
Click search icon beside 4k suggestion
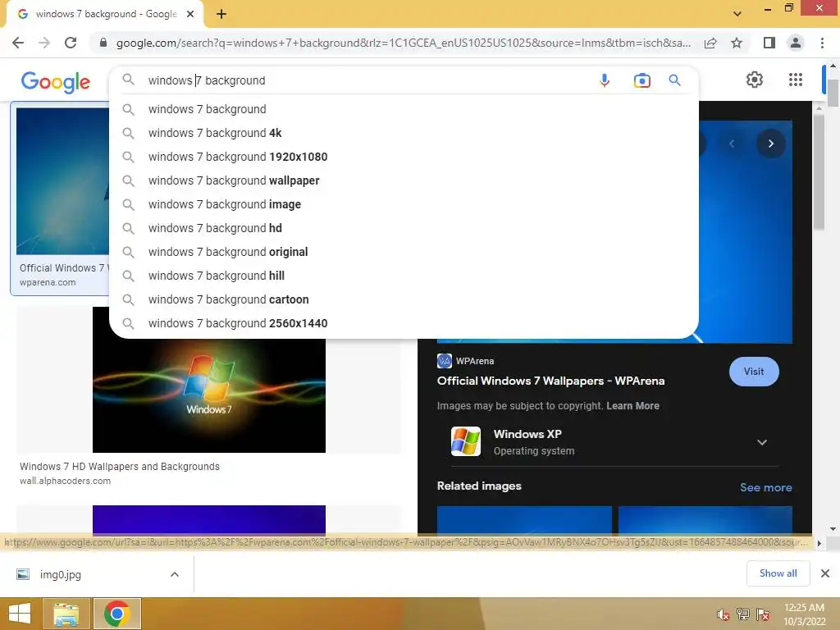click(128, 133)
